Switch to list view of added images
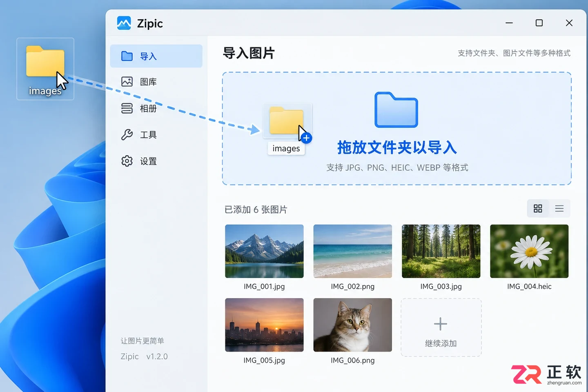Viewport: 588px width, 392px height. click(x=559, y=209)
